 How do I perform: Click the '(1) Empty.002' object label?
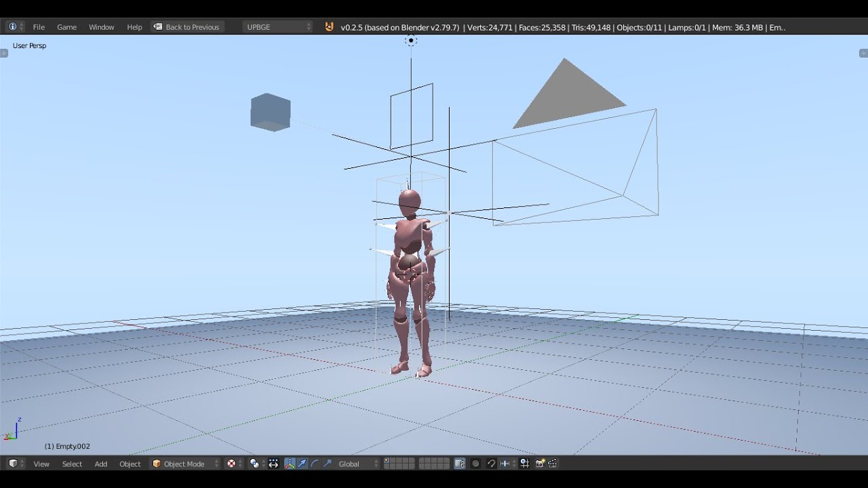click(67, 446)
